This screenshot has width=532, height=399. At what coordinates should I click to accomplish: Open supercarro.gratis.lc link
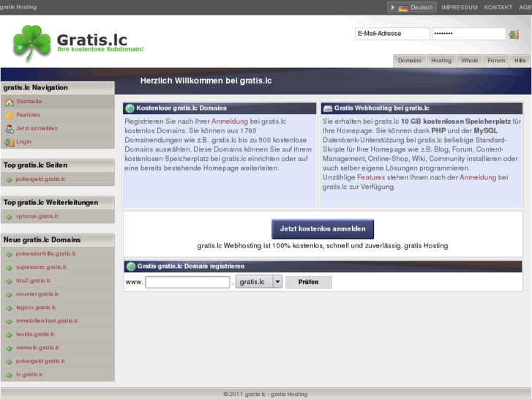[x=41, y=267]
